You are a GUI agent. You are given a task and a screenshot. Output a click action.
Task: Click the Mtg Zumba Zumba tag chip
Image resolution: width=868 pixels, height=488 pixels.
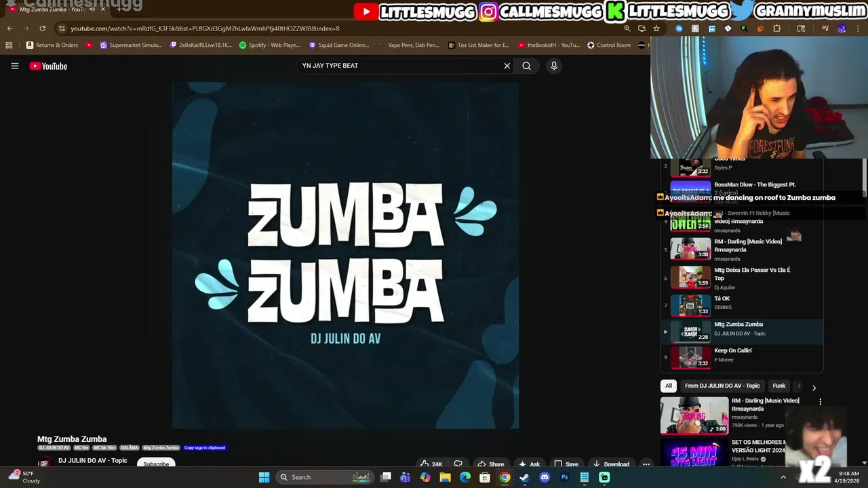pos(161,448)
